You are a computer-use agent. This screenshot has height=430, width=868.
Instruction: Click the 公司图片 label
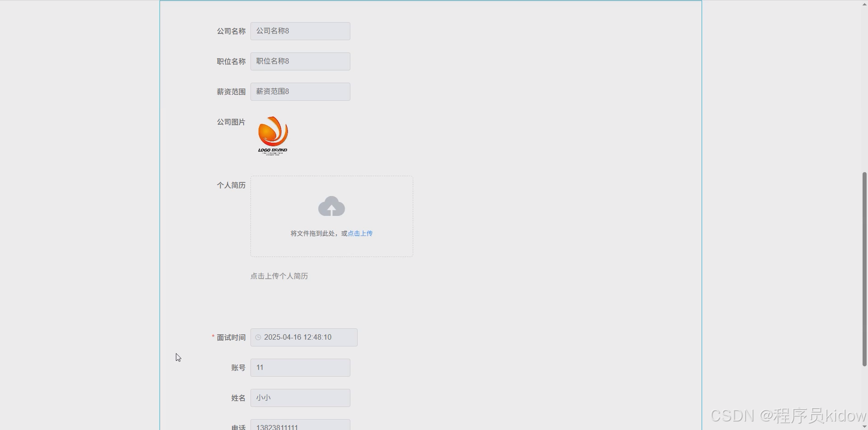[231, 122]
